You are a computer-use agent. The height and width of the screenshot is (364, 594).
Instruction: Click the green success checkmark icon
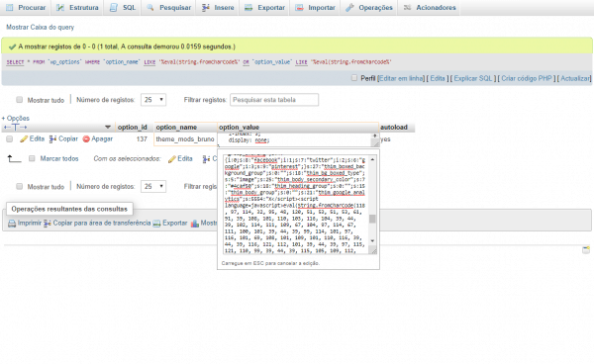click(12, 46)
